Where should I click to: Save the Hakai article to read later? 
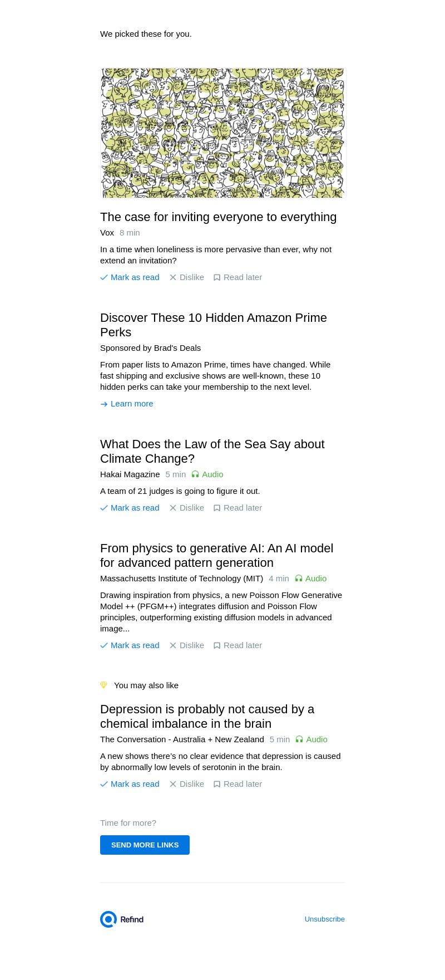[238, 508]
